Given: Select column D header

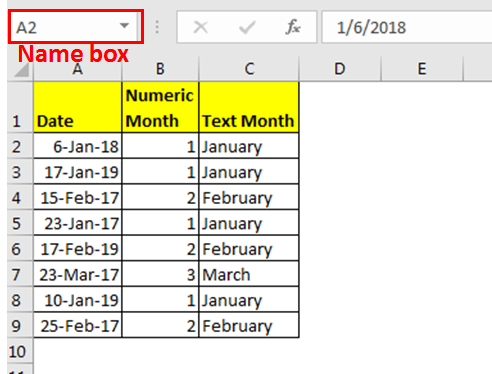Looking at the screenshot, I should pos(340,69).
